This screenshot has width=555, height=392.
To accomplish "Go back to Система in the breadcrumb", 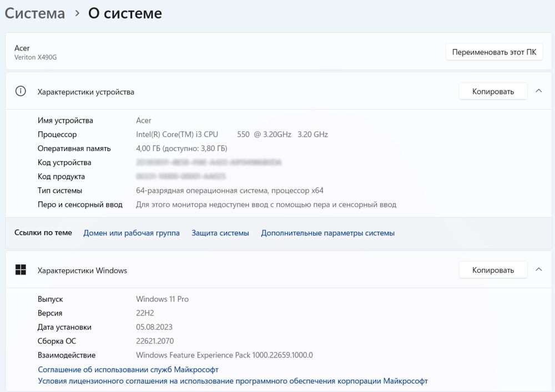I will click(34, 13).
